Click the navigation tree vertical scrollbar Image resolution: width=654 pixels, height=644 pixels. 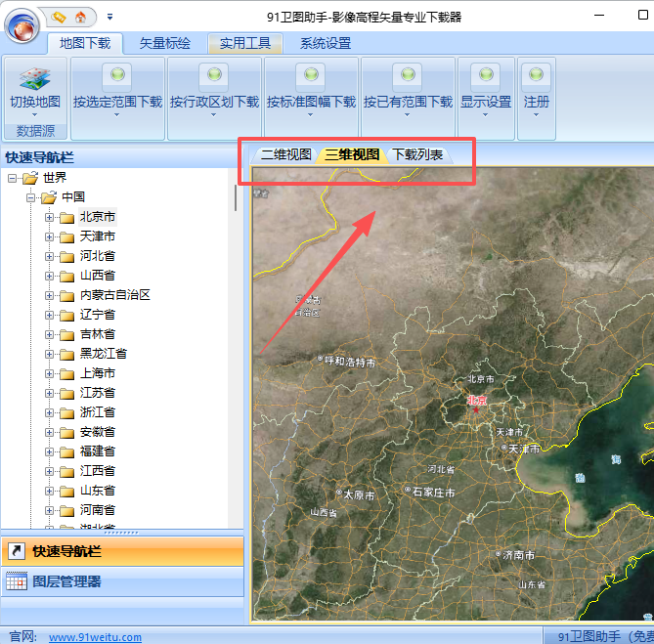pos(236,198)
